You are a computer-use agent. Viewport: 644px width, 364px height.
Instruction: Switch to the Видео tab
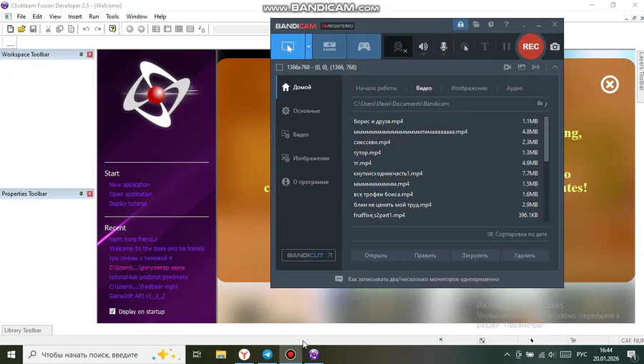(x=424, y=88)
